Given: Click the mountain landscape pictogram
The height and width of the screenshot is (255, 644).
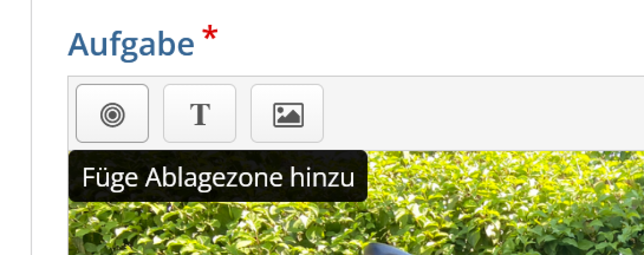Looking at the screenshot, I should pos(288,114).
